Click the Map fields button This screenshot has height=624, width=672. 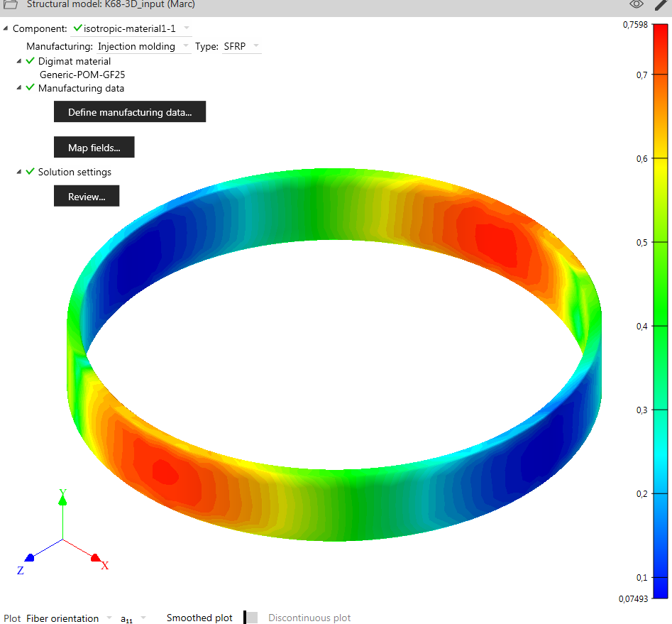[94, 148]
